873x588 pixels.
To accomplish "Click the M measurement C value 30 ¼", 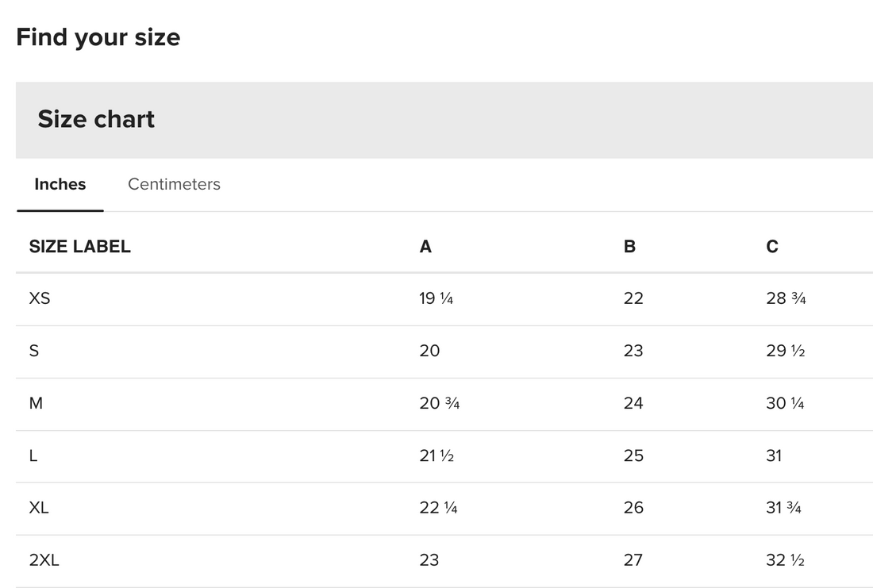I will (785, 403).
